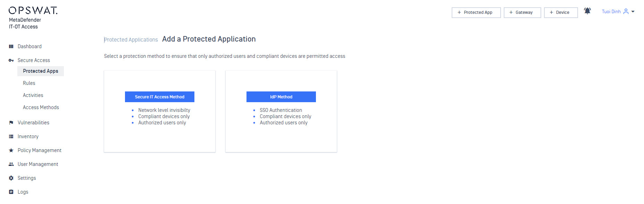Screen dimensions: 644x204
Task: Click the Inventory list icon
Action: [11, 136]
